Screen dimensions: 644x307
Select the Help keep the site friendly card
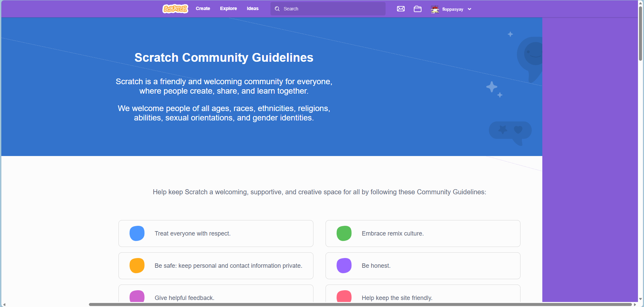click(x=423, y=294)
